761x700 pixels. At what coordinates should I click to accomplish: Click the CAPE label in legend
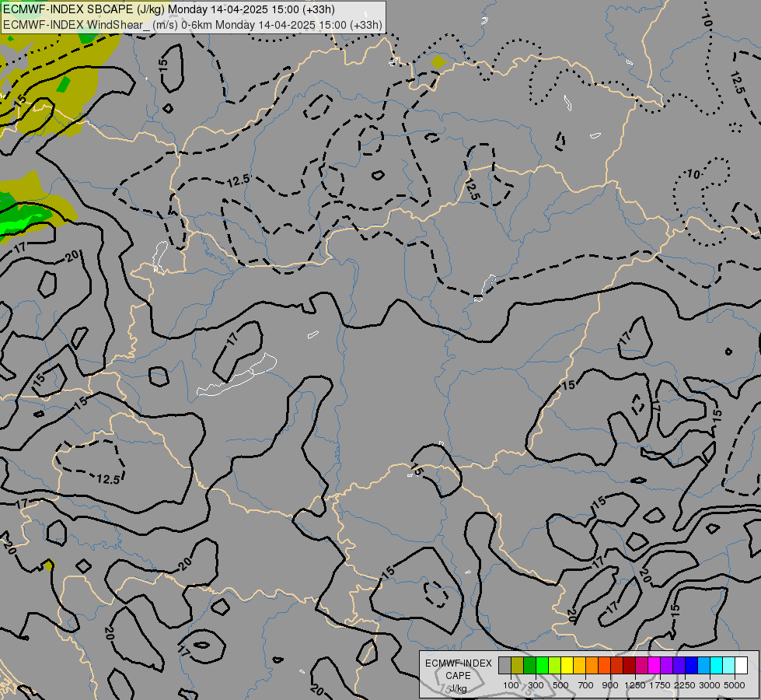[458, 676]
